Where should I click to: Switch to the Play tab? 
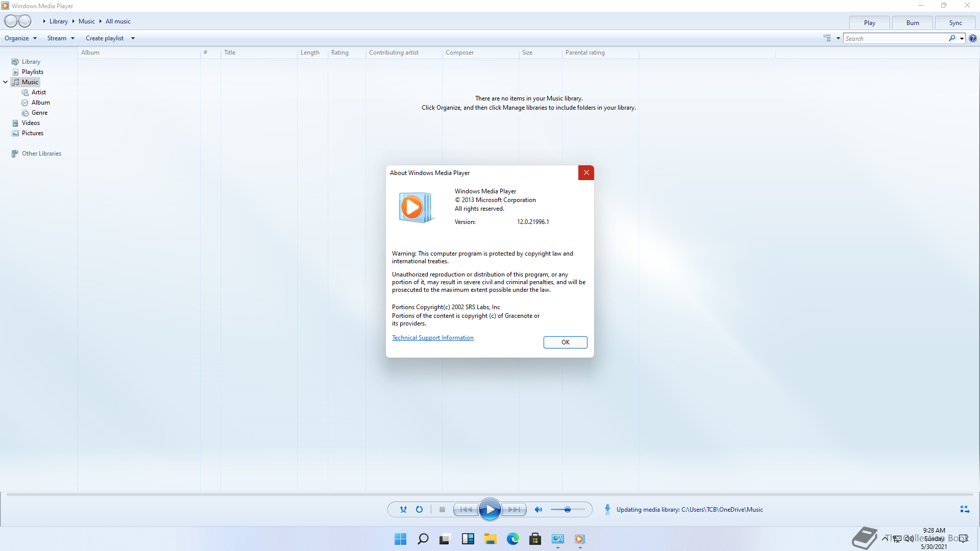[869, 23]
